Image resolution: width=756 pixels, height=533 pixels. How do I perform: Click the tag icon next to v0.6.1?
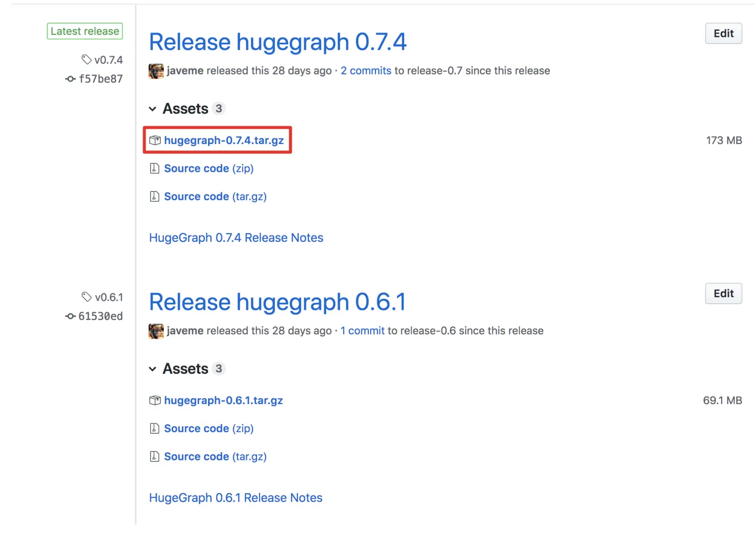click(x=87, y=297)
